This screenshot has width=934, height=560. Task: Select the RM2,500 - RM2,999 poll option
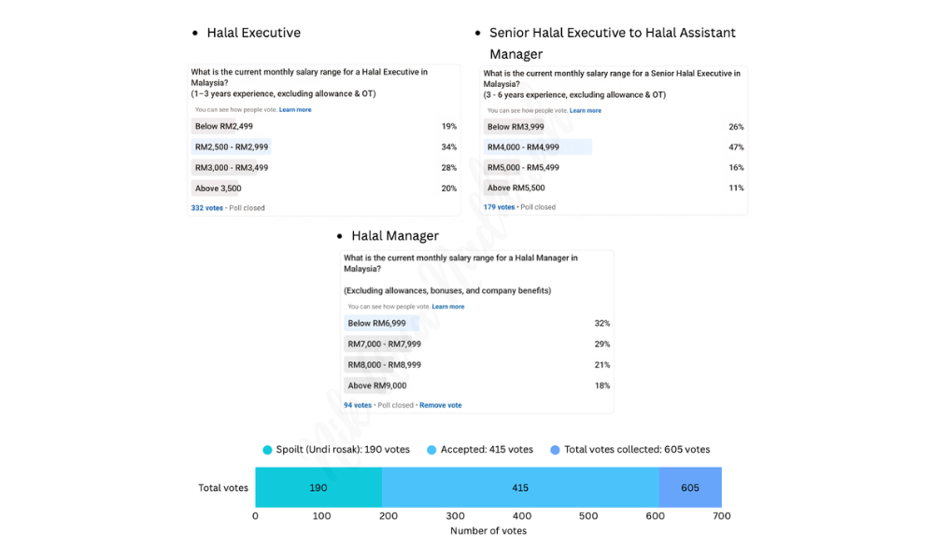coord(232,147)
